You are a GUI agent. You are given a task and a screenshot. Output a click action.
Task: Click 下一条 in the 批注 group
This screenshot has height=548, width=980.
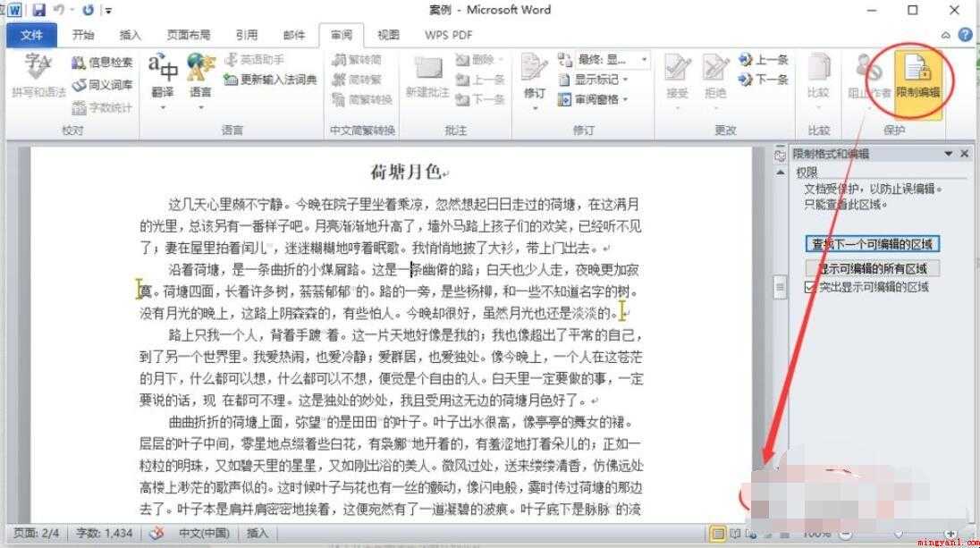479,99
